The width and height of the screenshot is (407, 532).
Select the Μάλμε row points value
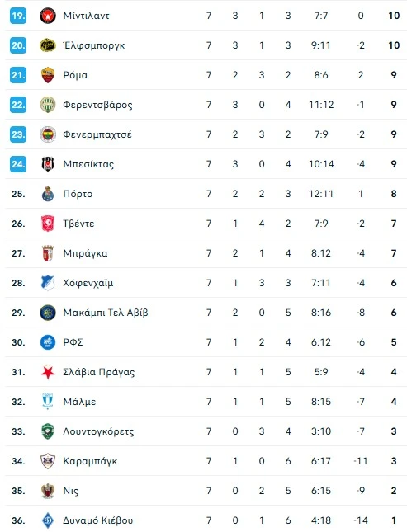[x=394, y=402]
